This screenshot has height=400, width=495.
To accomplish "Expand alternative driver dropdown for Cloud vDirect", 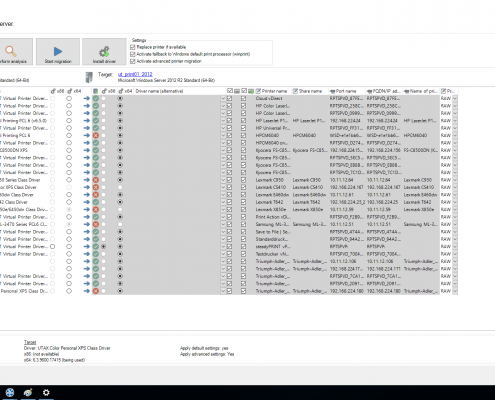I will [x=223, y=98].
